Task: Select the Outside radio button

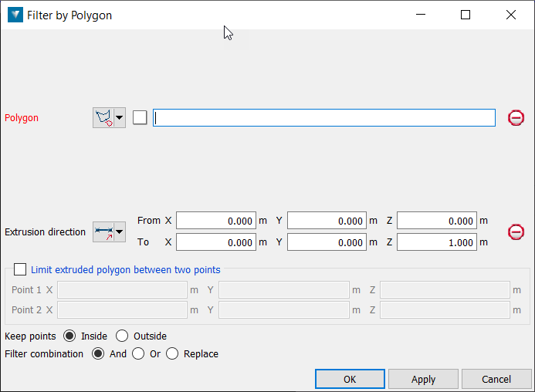Action: [122, 336]
